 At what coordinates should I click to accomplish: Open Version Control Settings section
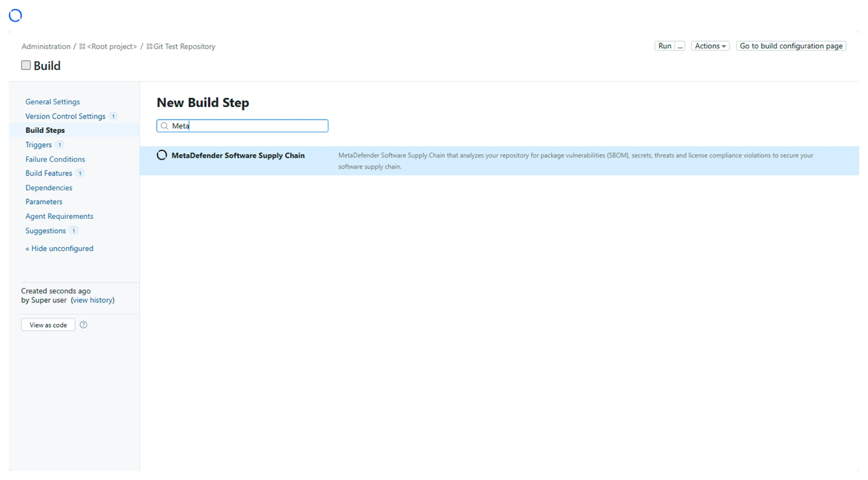point(65,116)
